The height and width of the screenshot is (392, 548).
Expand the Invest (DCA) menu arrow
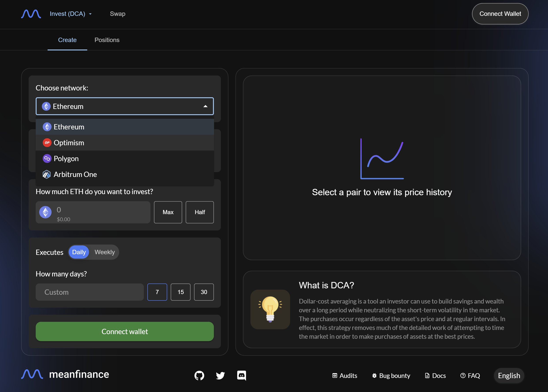point(90,14)
